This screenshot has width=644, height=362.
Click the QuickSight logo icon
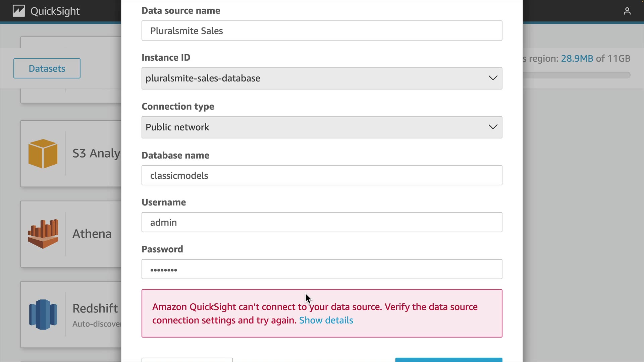[19, 11]
